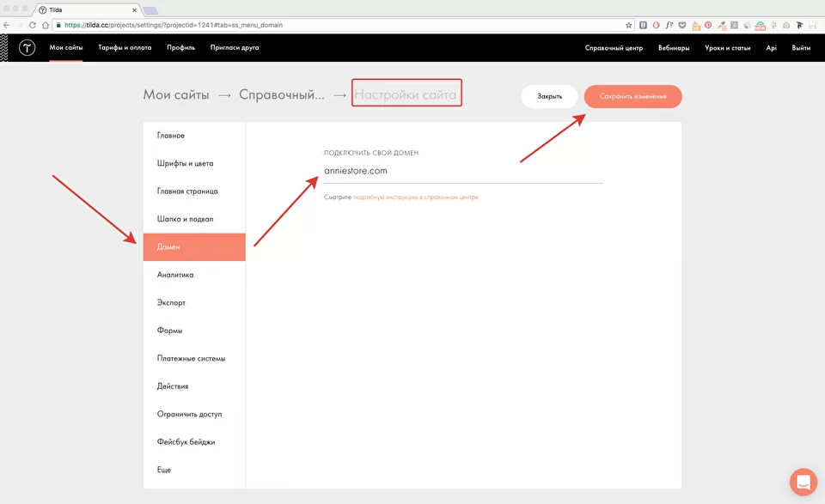825x504 pixels.
Task: Select the Домен tab
Action: pyautogui.click(x=194, y=247)
